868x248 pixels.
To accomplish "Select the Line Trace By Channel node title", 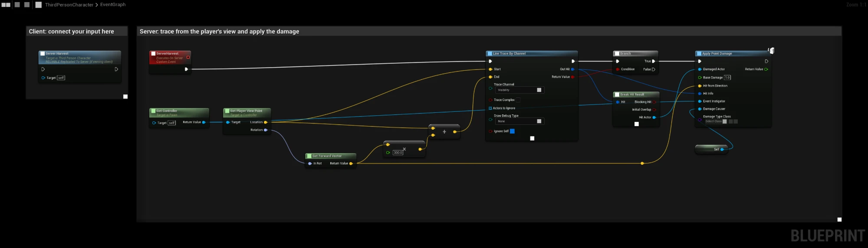I will 509,54.
